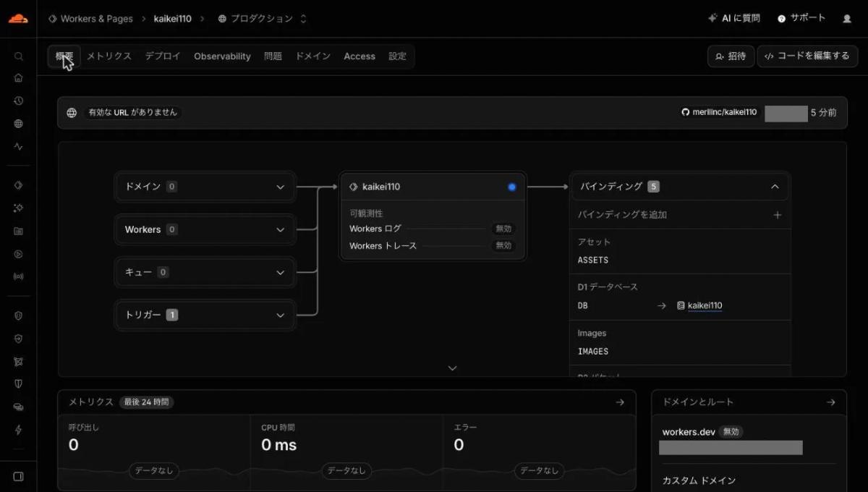Open kaikei110 breadcrumb link

tap(173, 19)
